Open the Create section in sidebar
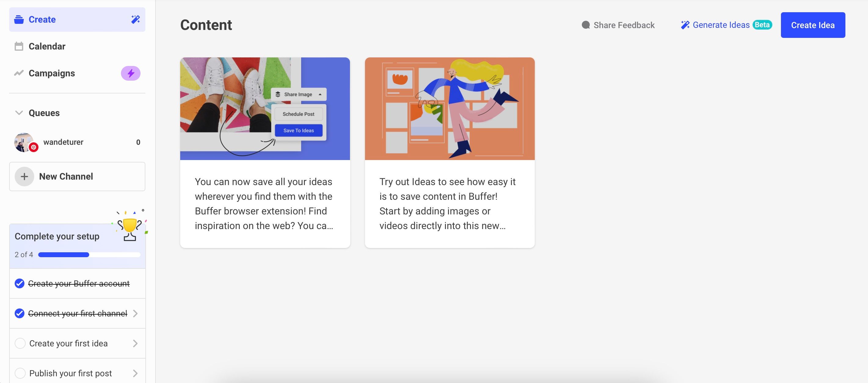The image size is (868, 383). click(x=42, y=20)
